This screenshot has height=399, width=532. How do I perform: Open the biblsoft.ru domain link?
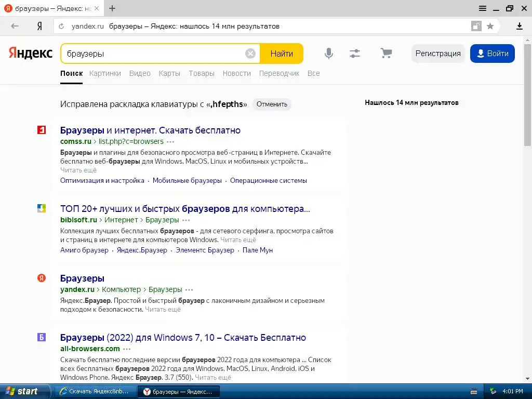79,220
